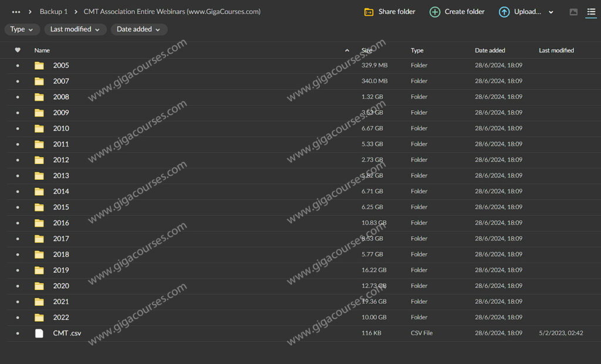Toggle favorite dot for folder 2016
The width and height of the screenshot is (601, 364).
coord(18,223)
